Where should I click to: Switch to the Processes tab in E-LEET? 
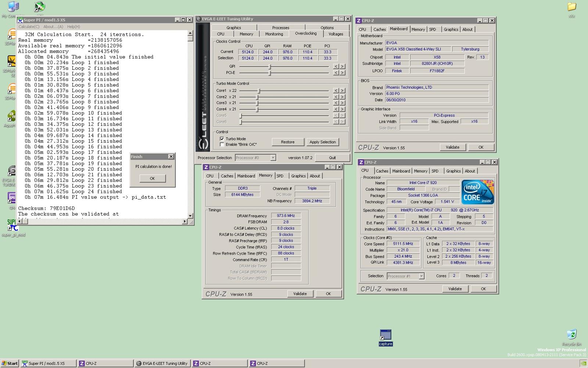pyautogui.click(x=281, y=28)
